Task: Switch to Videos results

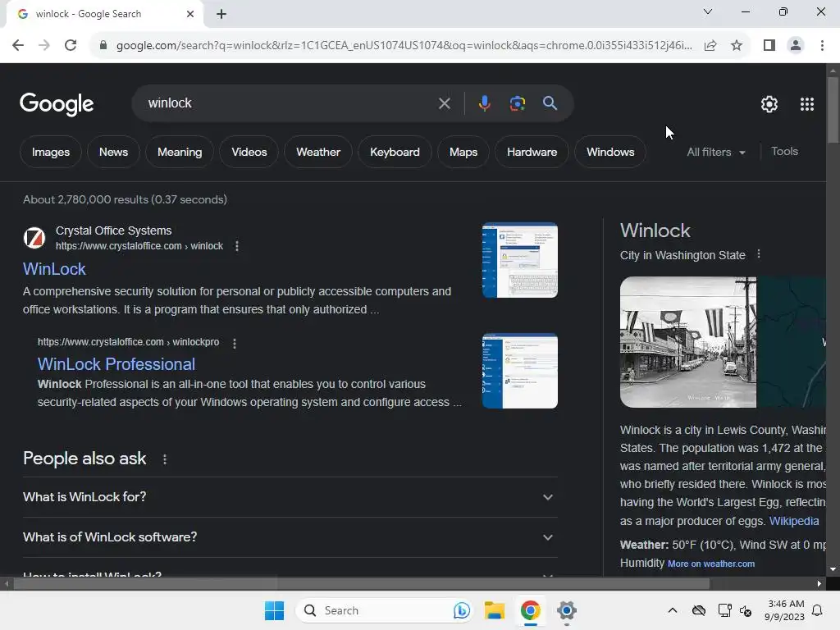Action: (x=249, y=152)
